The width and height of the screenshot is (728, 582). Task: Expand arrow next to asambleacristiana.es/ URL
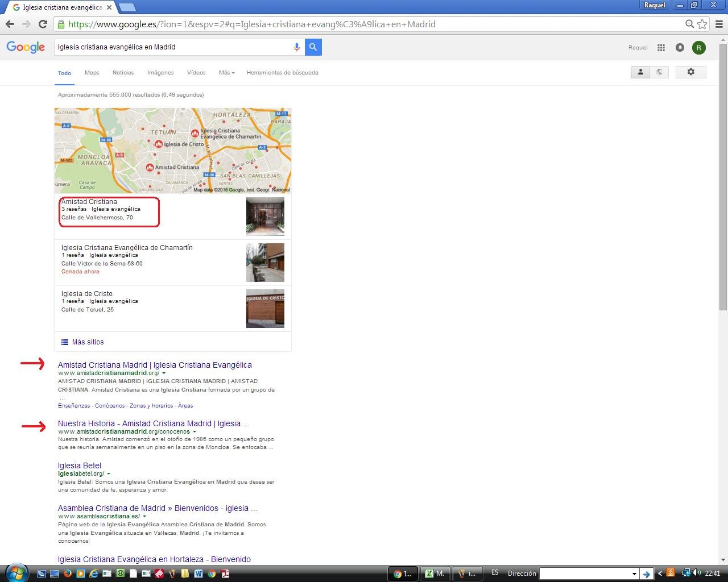[144, 517]
